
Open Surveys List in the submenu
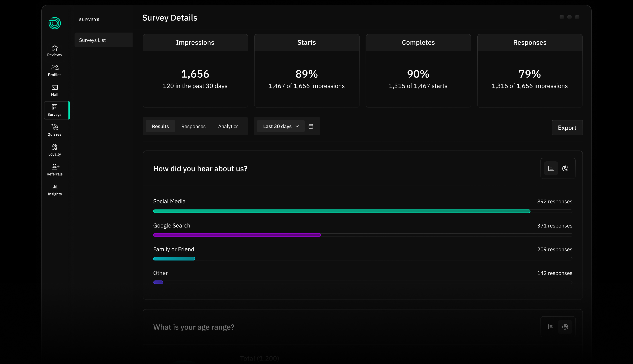[104, 40]
